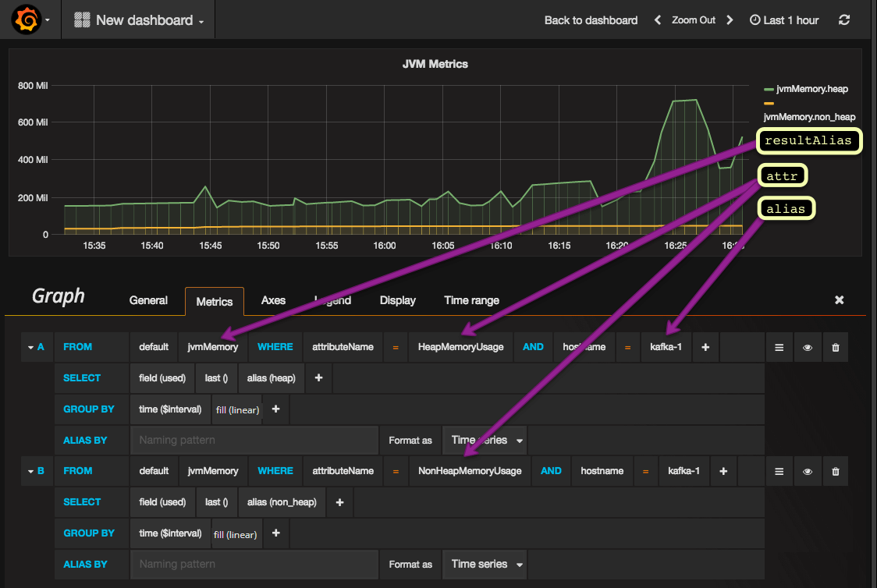Add a GROUP BY part to query A
Image resolution: width=877 pixels, height=588 pixels.
click(x=275, y=409)
